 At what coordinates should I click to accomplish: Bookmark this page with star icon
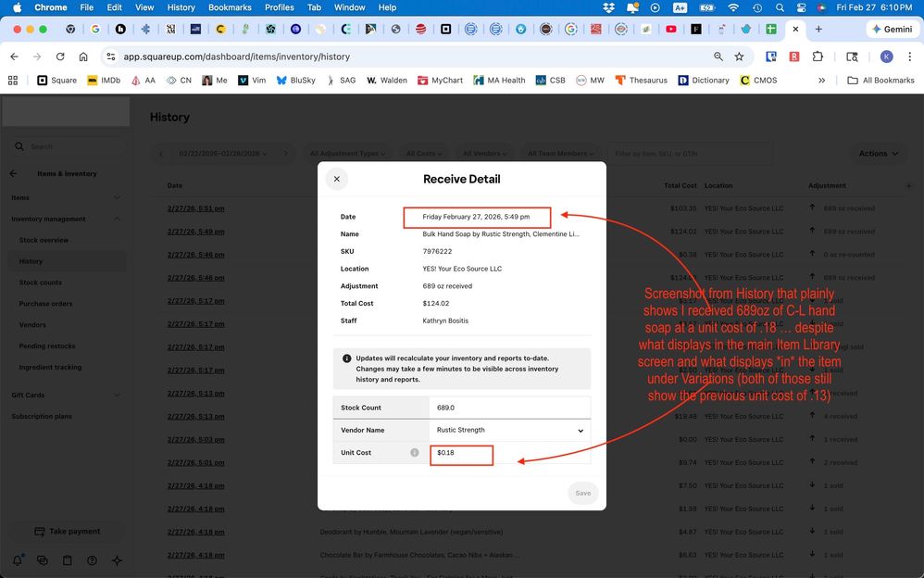point(739,57)
